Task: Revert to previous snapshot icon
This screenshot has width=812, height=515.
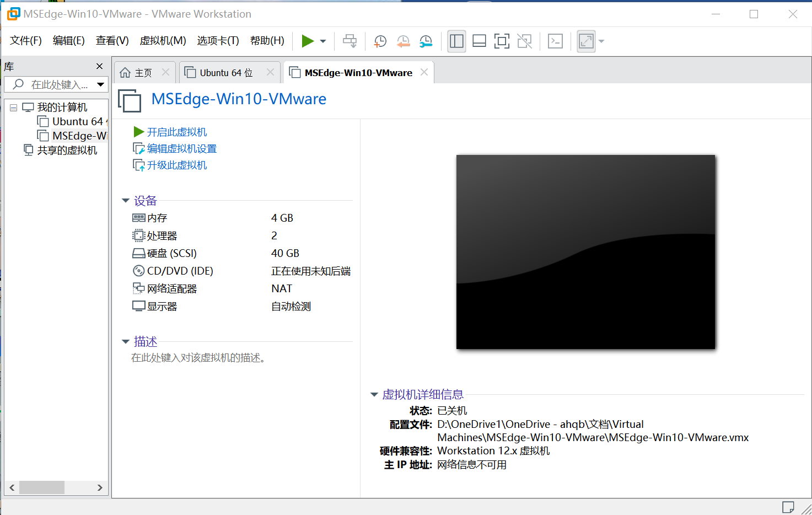Action: coord(403,41)
